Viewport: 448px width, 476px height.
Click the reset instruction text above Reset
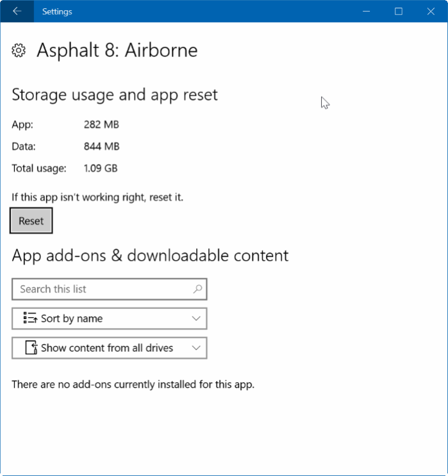point(97,197)
